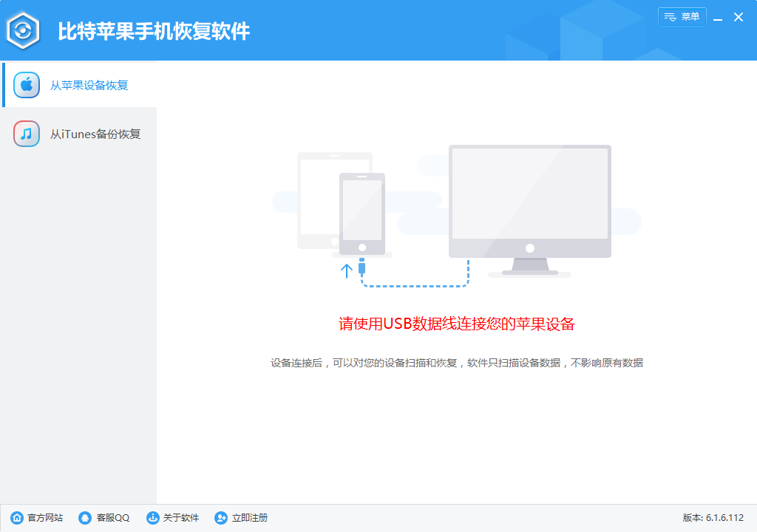
Task: Select the Apple device recovery icon
Action: coord(27,85)
